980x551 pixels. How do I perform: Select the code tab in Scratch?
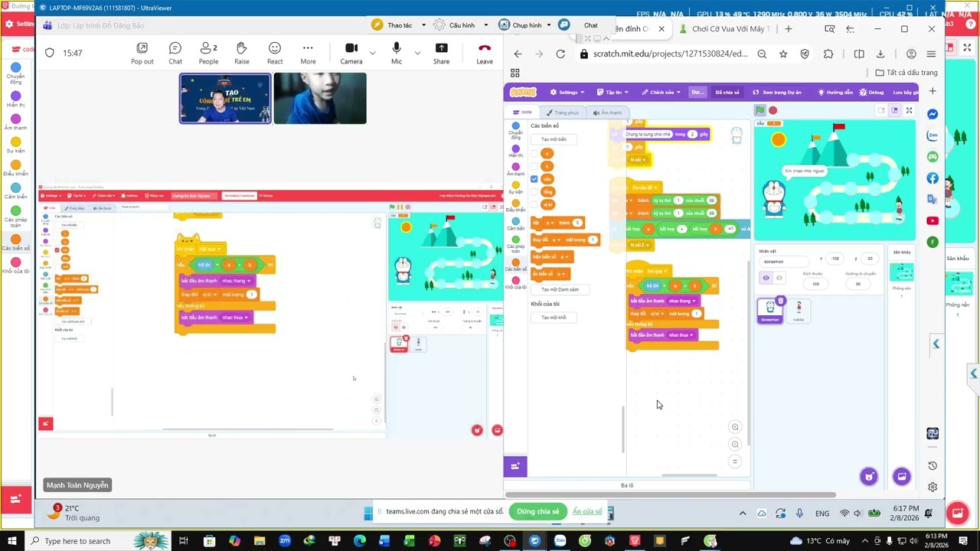(x=522, y=112)
